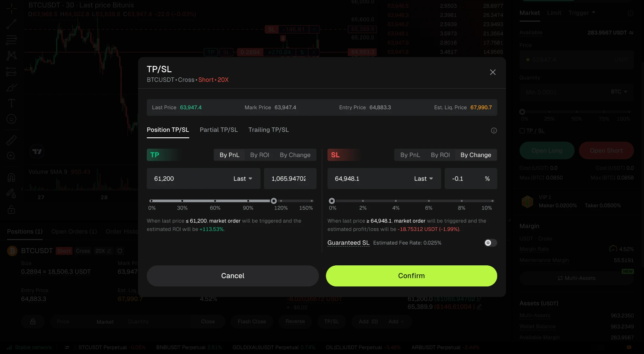Click the Open Long button
644x354 pixels.
coord(547,151)
